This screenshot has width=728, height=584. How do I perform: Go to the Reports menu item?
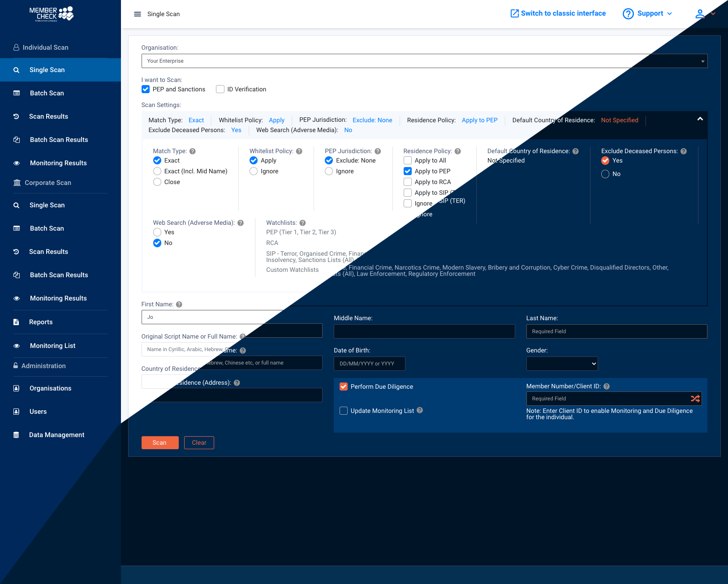tap(60, 322)
